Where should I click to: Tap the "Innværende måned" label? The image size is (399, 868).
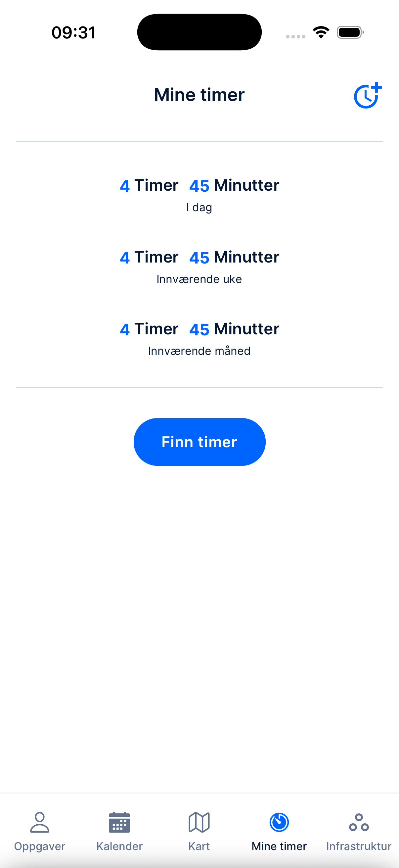pyautogui.click(x=199, y=351)
